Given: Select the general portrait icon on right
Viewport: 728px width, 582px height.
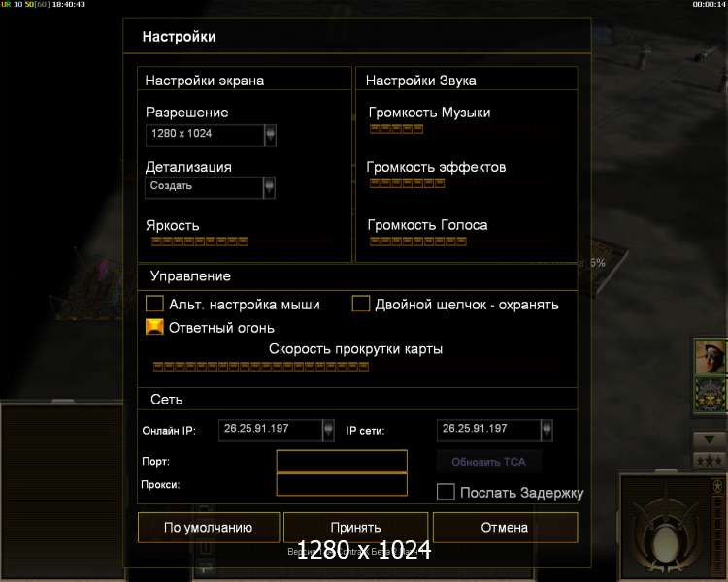Looking at the screenshot, I should [711, 357].
